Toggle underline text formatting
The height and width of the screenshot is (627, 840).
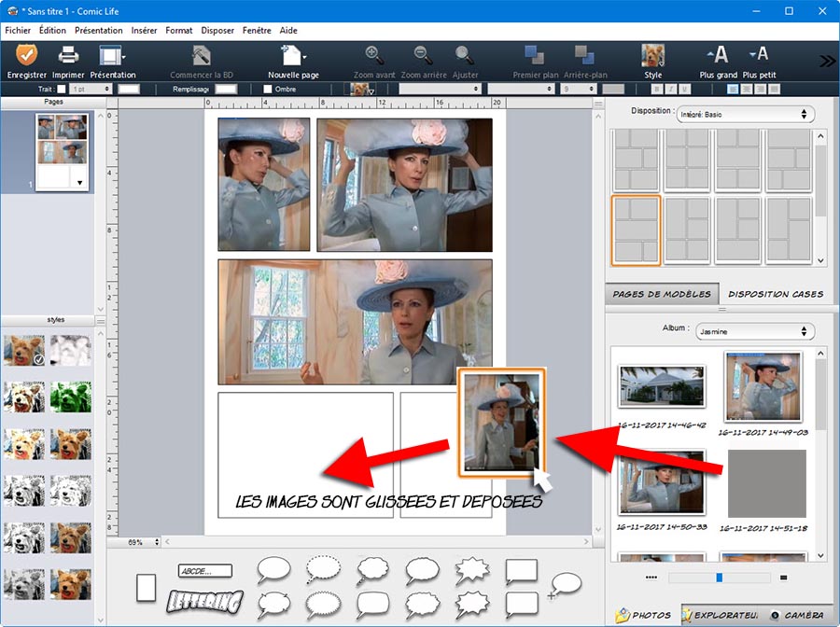[684, 89]
